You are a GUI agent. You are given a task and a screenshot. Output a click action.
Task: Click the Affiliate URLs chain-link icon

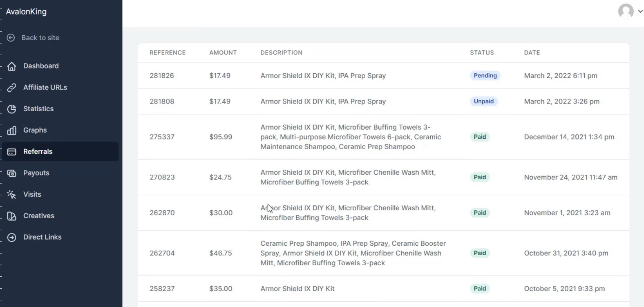coord(12,87)
